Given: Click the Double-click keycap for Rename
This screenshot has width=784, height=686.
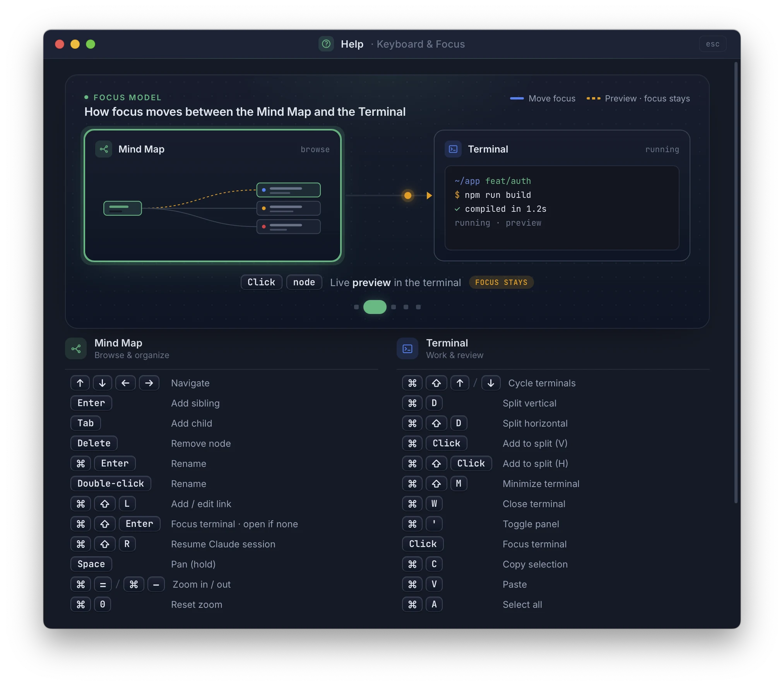Looking at the screenshot, I should click(x=111, y=484).
